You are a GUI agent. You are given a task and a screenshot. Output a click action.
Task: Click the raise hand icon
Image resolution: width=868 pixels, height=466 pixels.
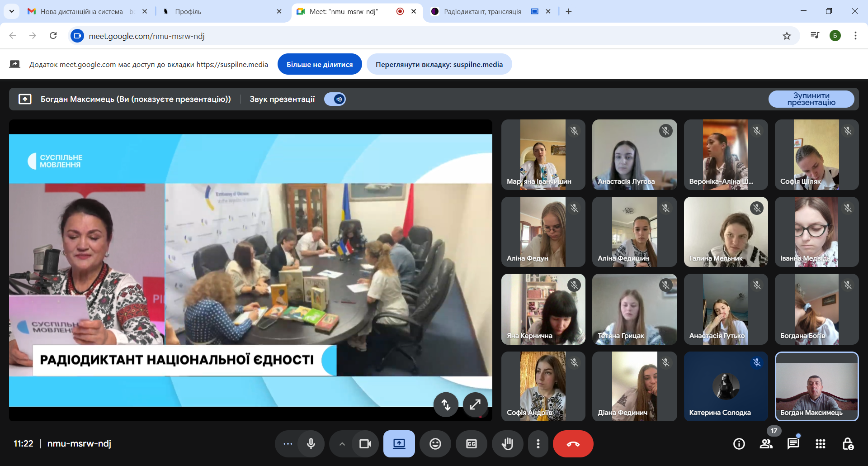point(507,444)
